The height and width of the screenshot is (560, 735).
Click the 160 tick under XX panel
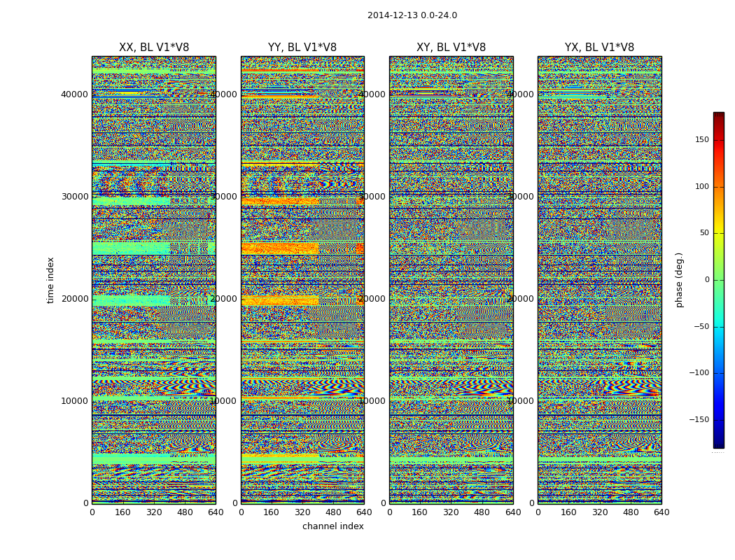pos(122,512)
